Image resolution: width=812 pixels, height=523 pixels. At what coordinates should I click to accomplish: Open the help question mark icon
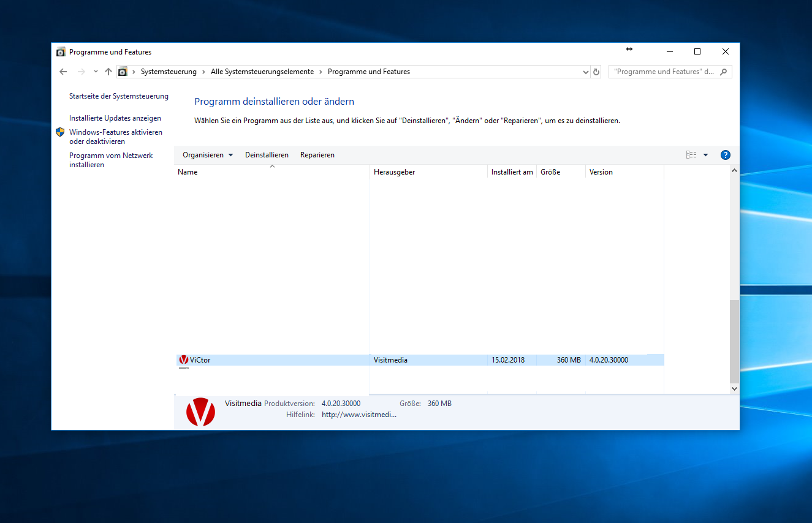pyautogui.click(x=726, y=155)
